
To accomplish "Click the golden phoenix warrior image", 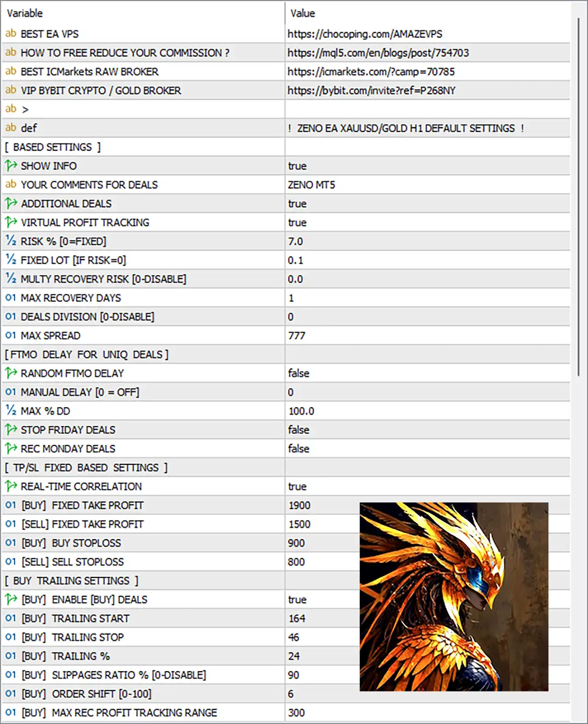I will tap(454, 597).
